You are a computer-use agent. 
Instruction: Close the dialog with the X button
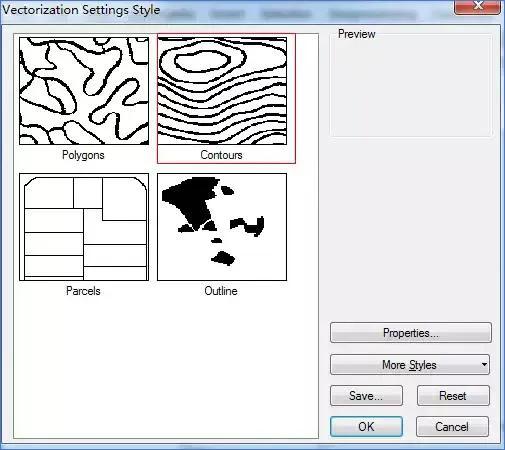(478, 7)
